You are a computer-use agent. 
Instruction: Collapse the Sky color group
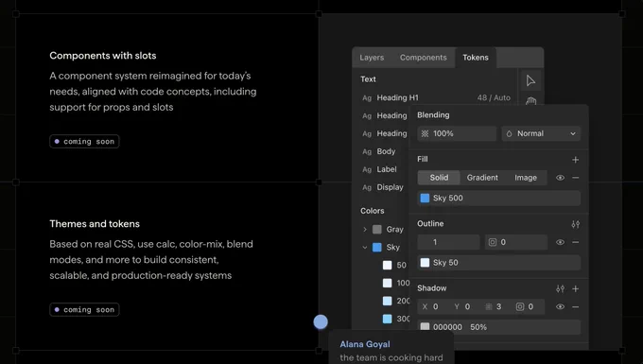[365, 247]
